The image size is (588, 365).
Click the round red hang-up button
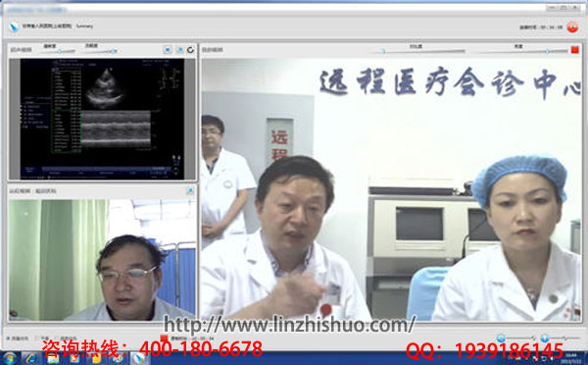[x=572, y=27]
